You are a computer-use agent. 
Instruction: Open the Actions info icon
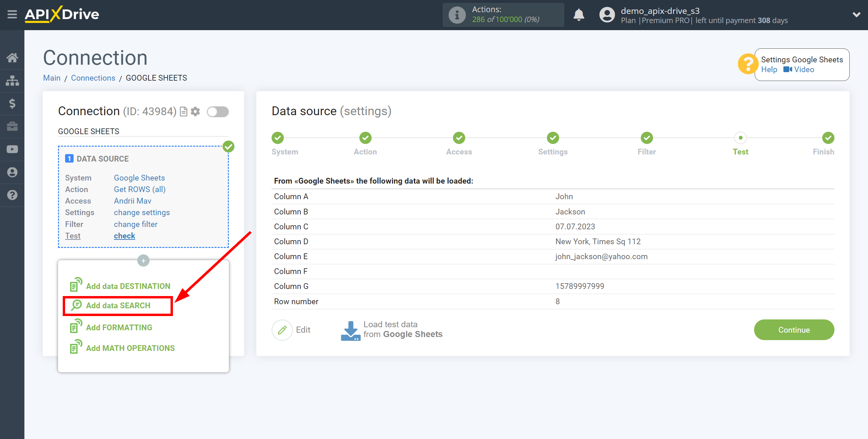click(x=457, y=15)
